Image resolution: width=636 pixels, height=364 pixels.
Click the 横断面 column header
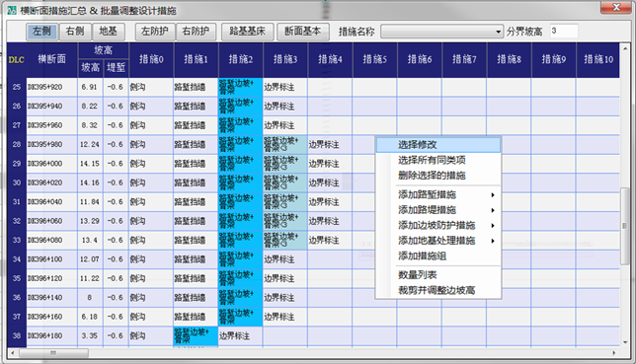coord(52,59)
